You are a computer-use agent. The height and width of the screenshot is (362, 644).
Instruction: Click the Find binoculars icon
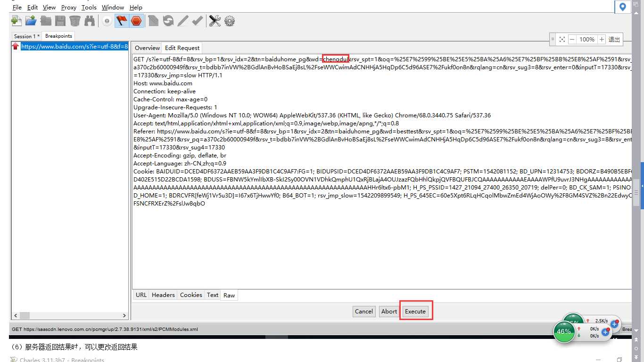90,21
